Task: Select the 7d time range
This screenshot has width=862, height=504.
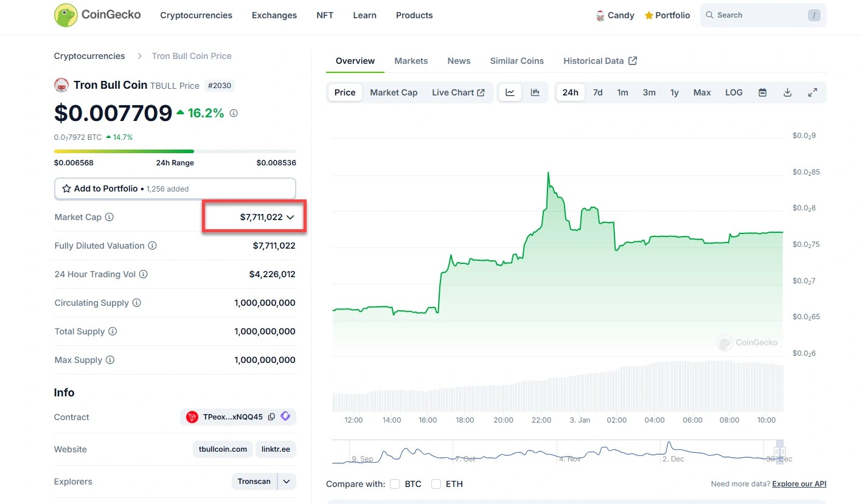Action: coord(597,92)
